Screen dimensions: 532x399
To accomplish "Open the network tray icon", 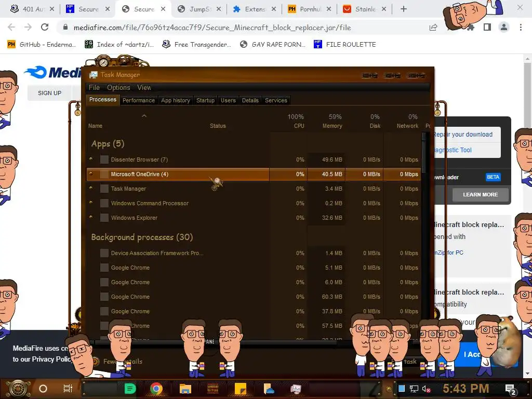I will tap(414, 389).
